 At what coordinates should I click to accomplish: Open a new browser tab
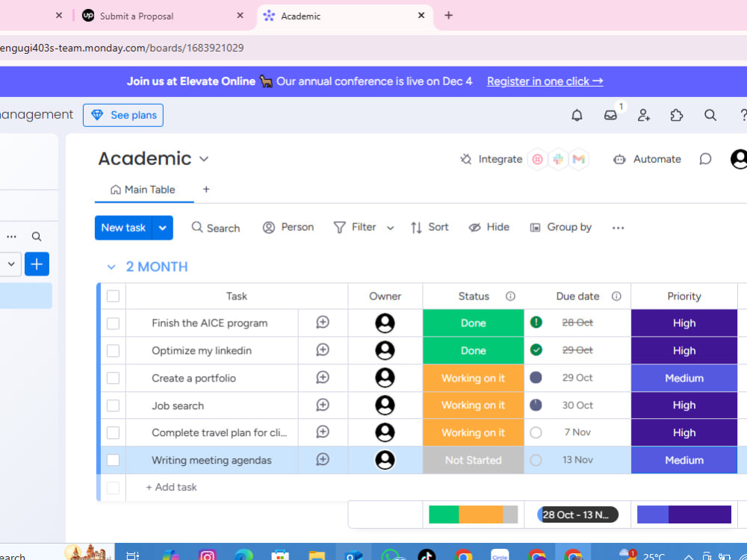click(448, 15)
